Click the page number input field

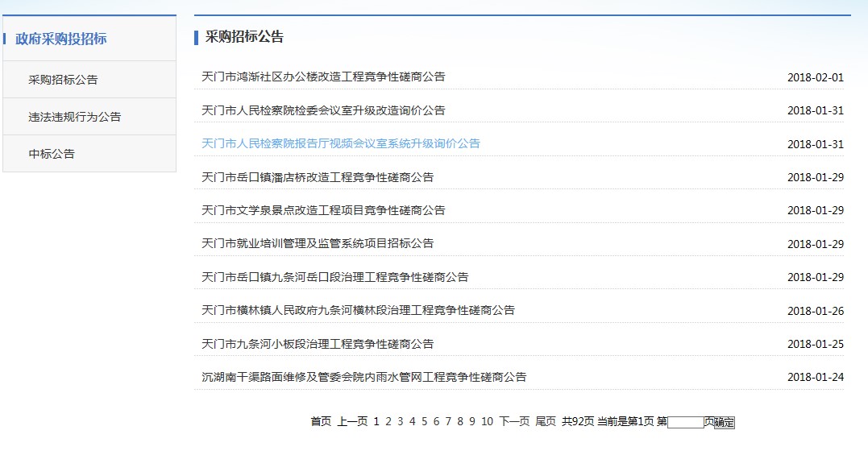coord(685,422)
